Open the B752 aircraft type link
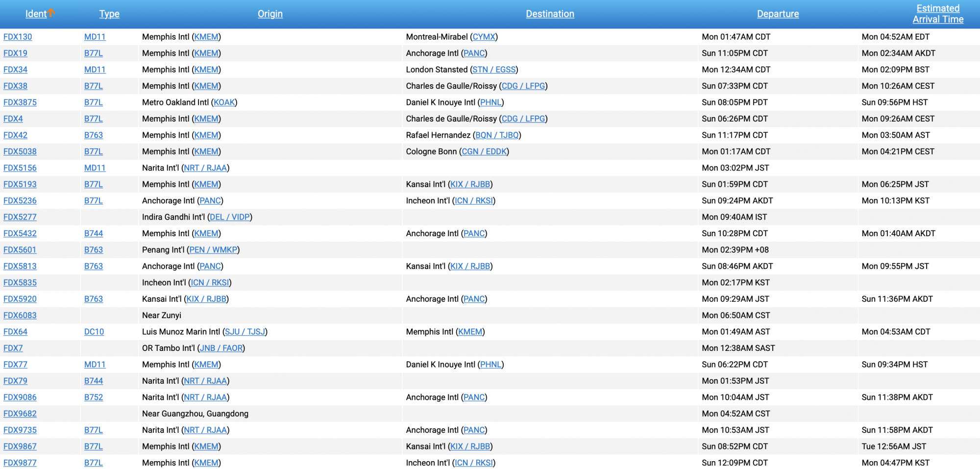 point(94,397)
